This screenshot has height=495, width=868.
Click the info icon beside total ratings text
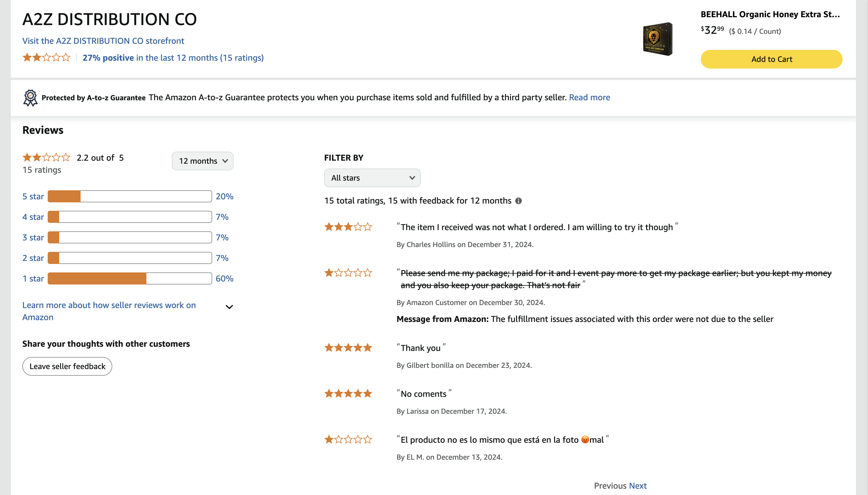(519, 201)
